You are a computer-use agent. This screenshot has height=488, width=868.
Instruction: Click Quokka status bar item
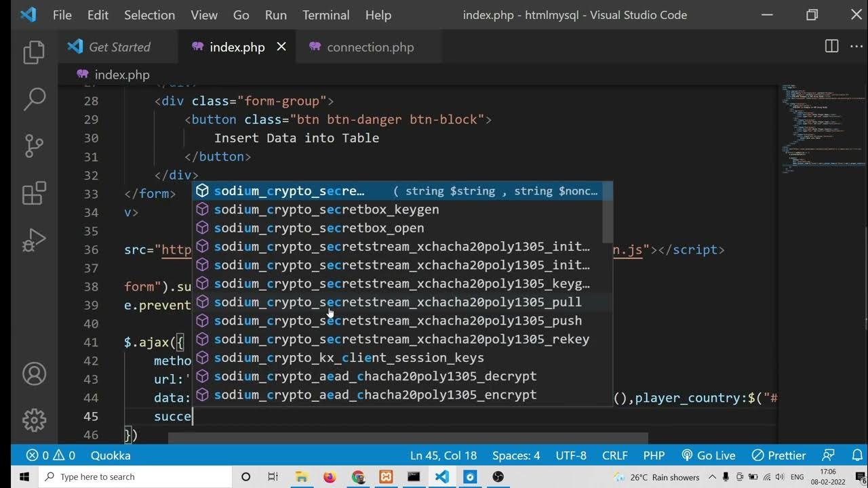coord(111,455)
